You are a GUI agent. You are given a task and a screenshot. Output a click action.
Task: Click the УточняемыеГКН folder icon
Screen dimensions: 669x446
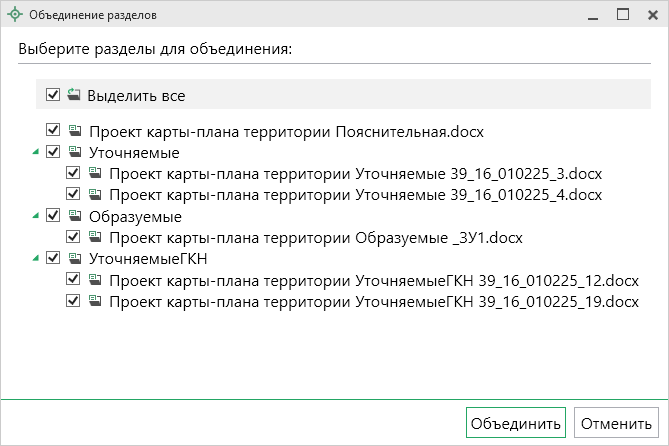pyautogui.click(x=75, y=258)
